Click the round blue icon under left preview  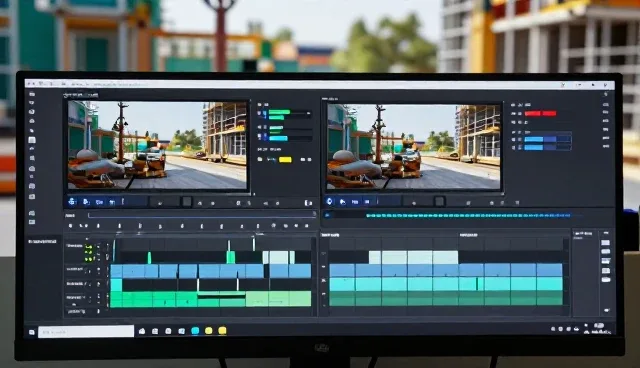point(72,201)
